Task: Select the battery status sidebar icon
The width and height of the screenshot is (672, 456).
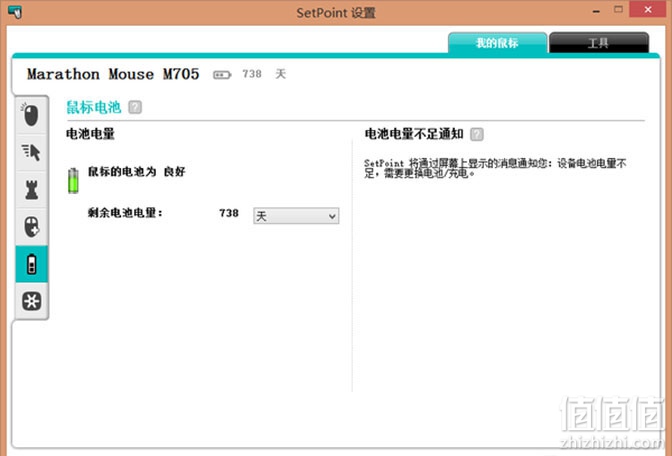Action: pyautogui.click(x=31, y=264)
